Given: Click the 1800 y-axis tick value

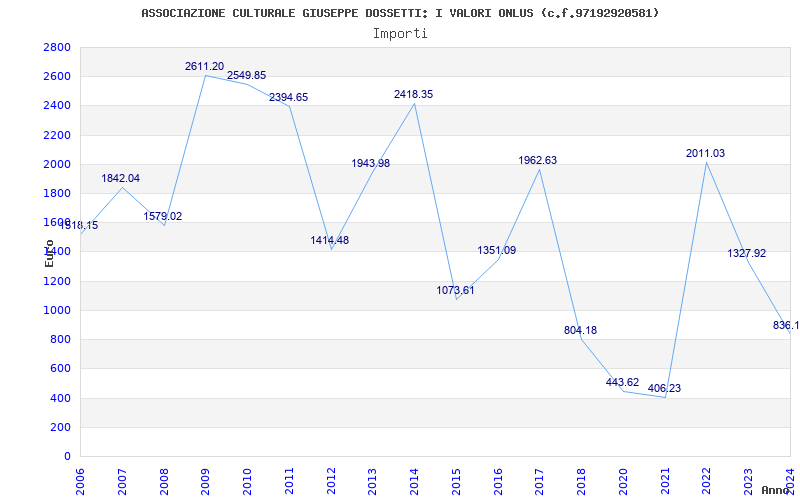Looking at the screenshot, I should point(57,194).
